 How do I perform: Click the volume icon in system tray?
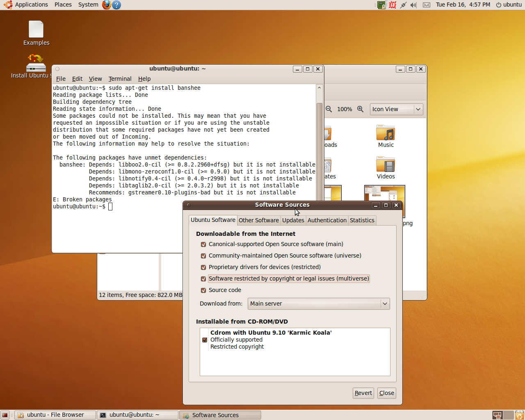[x=413, y=5]
